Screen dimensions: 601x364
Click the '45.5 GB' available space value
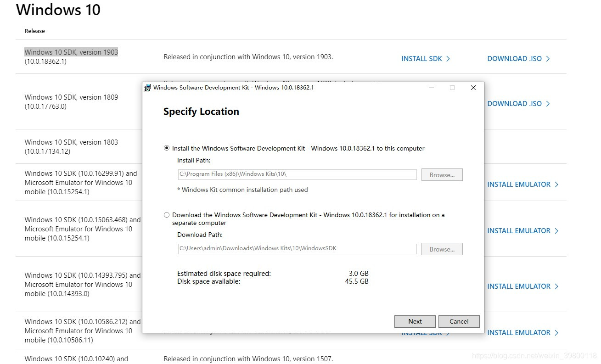(357, 281)
